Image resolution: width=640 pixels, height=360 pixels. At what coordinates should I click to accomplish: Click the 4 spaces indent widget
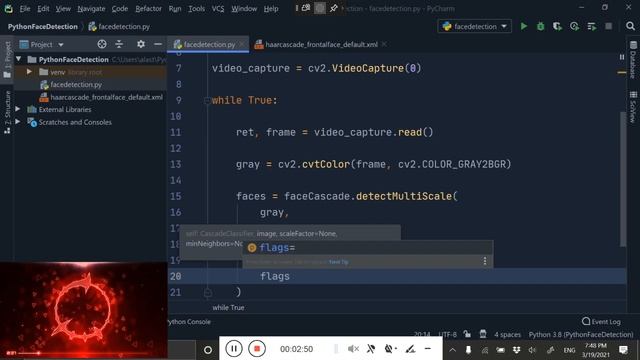pyautogui.click(x=507, y=334)
